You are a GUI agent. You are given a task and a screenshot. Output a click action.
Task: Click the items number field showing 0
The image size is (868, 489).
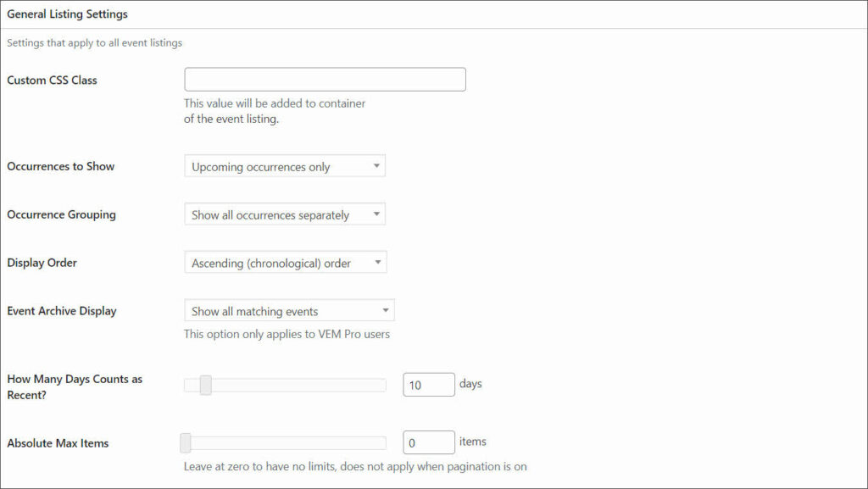pos(429,442)
